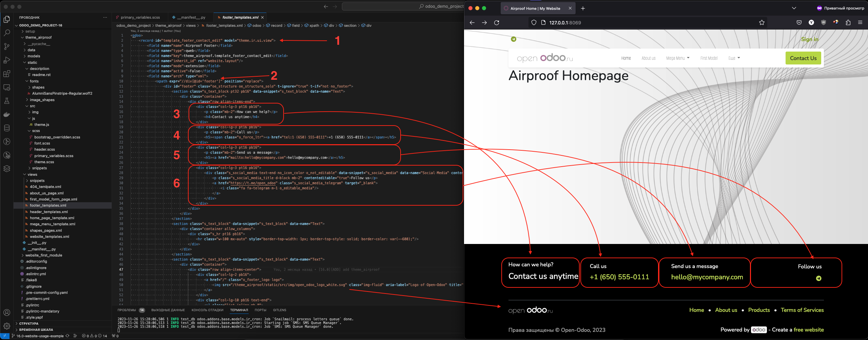Screen dimensions: 868x340
Task: Click the free website link in footer
Action: [809, 329]
